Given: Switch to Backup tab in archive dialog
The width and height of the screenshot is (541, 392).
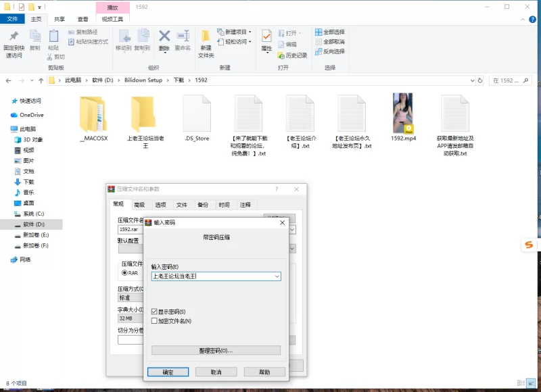Looking at the screenshot, I should 203,205.
